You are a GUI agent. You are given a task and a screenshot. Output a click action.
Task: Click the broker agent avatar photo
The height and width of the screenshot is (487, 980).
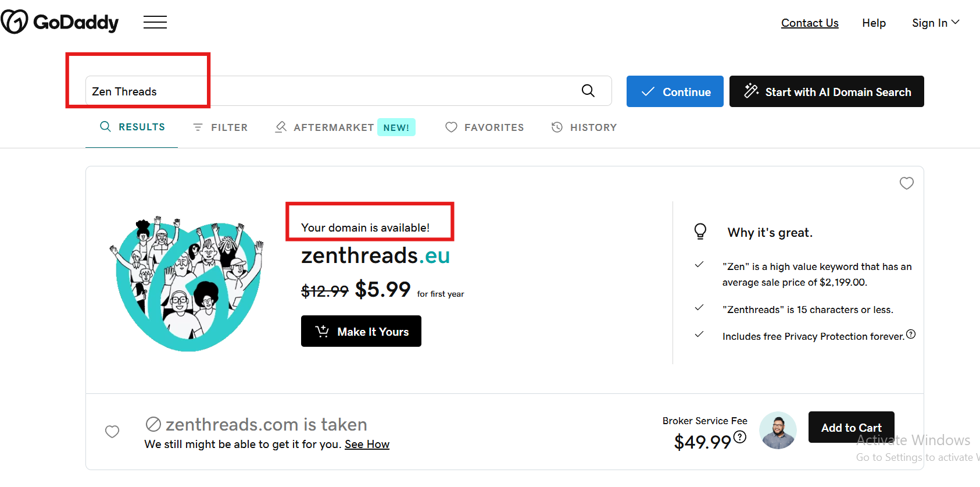coord(778,431)
